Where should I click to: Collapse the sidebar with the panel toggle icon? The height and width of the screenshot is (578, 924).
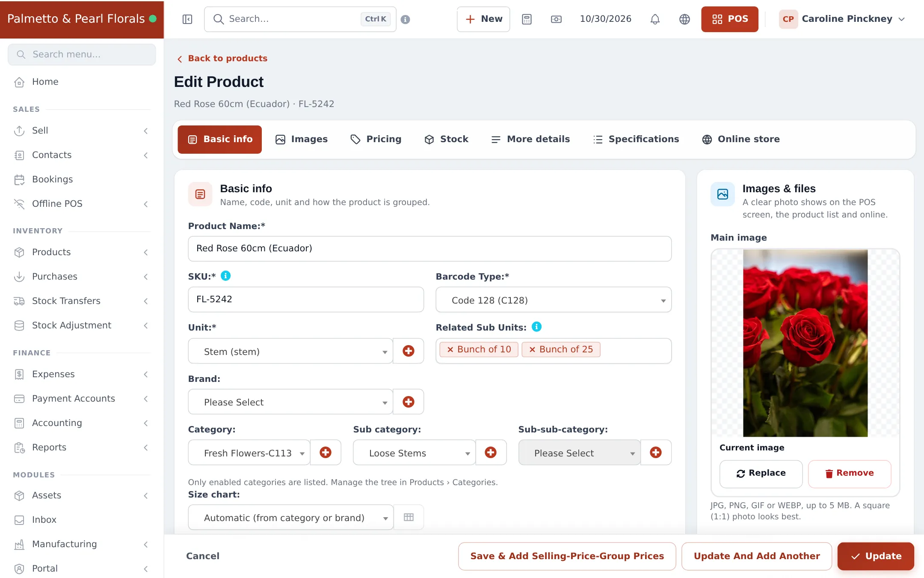point(187,19)
